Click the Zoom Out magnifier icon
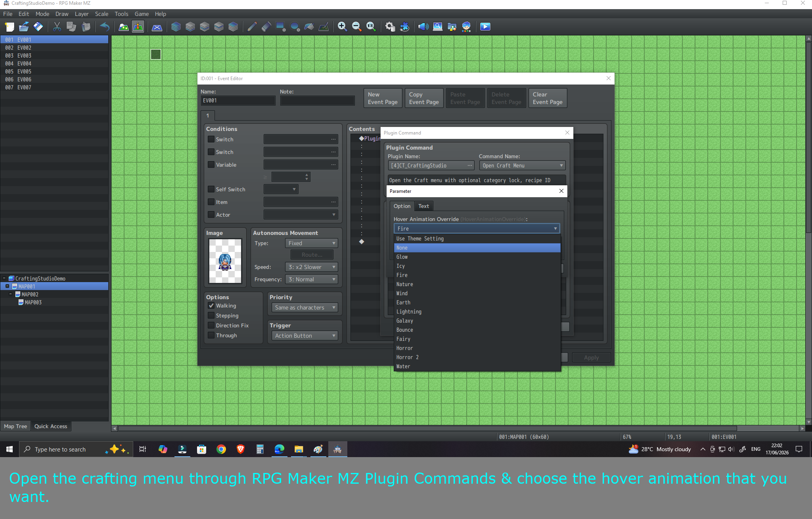 (356, 27)
